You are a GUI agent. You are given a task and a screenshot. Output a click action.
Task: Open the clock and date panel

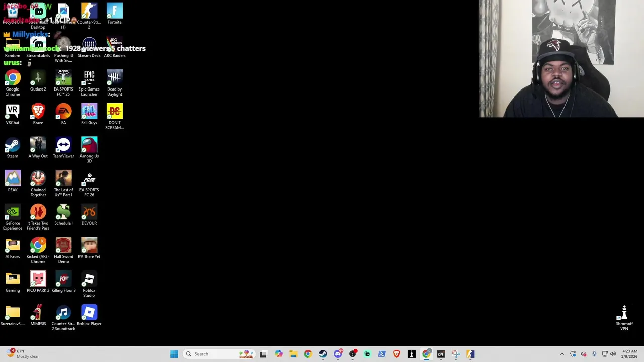point(630,354)
